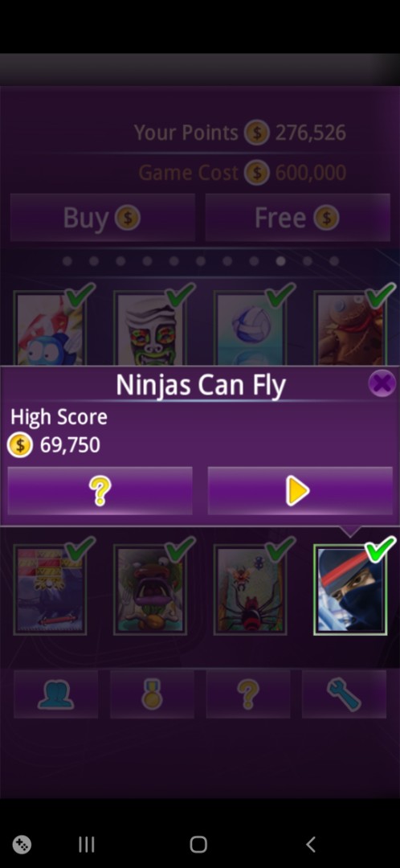400x868 pixels.
Task: Play the Ninjas Can Fly game
Action: coord(300,490)
